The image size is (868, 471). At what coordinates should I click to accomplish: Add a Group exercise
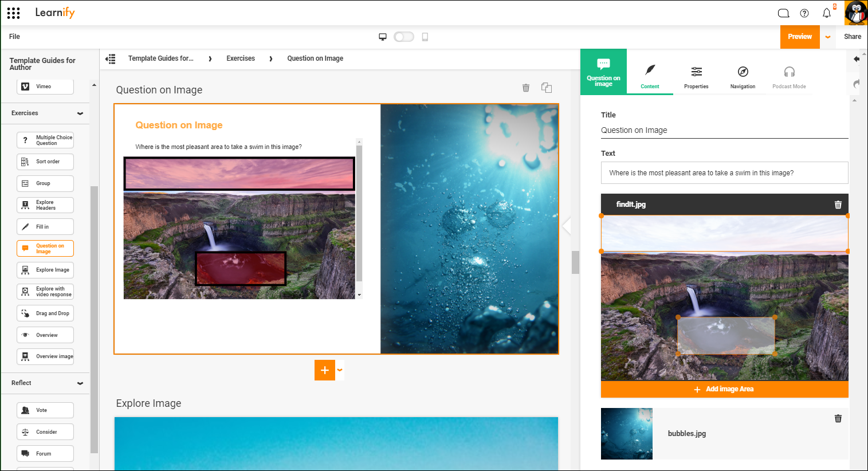[x=45, y=183]
